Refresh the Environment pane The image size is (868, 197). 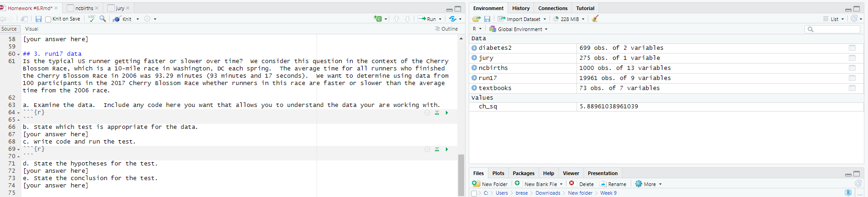(x=854, y=19)
